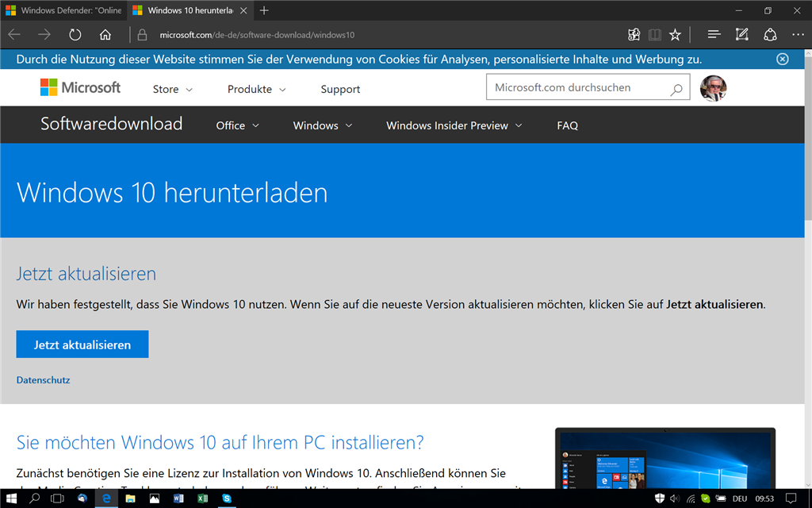Click the browser forward arrow

(44, 35)
